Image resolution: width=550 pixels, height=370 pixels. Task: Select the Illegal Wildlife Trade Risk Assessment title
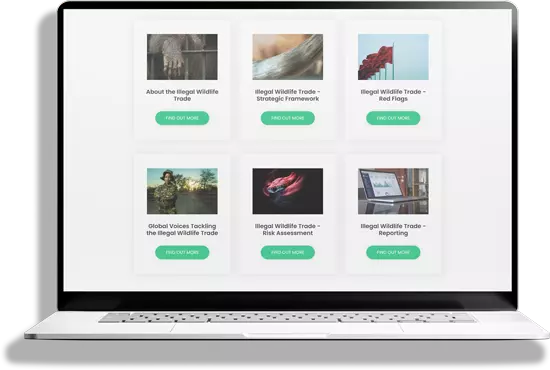click(288, 229)
